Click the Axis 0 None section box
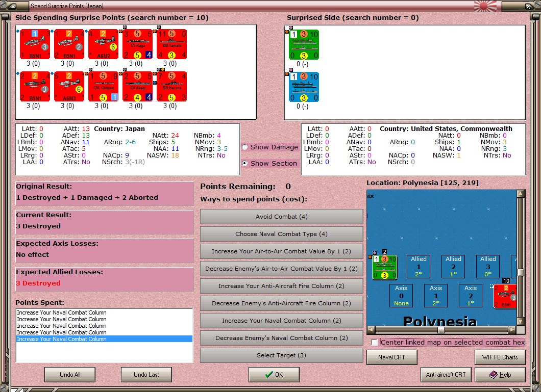 (x=401, y=296)
